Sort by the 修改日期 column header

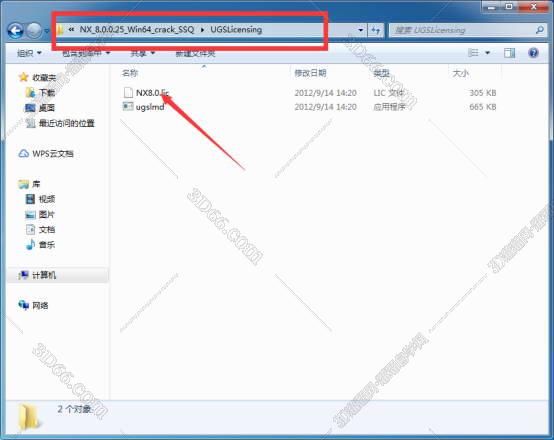point(310,73)
